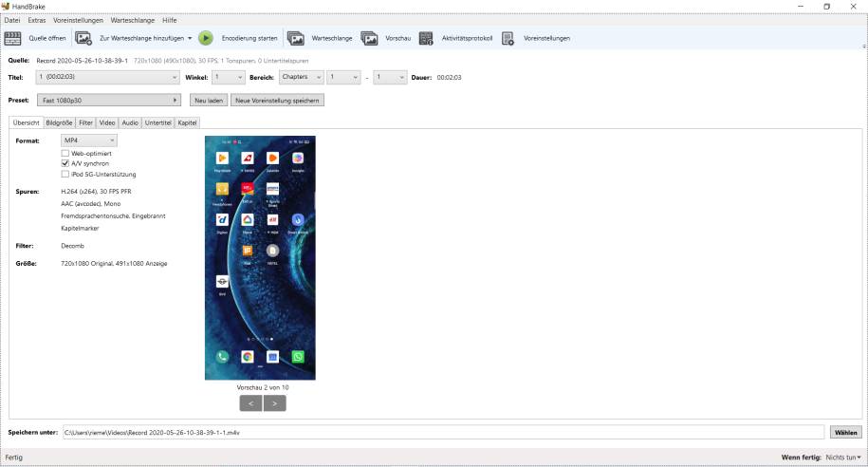Click the Kapitelmarker text
Screen dimensions: 868x467
point(80,228)
